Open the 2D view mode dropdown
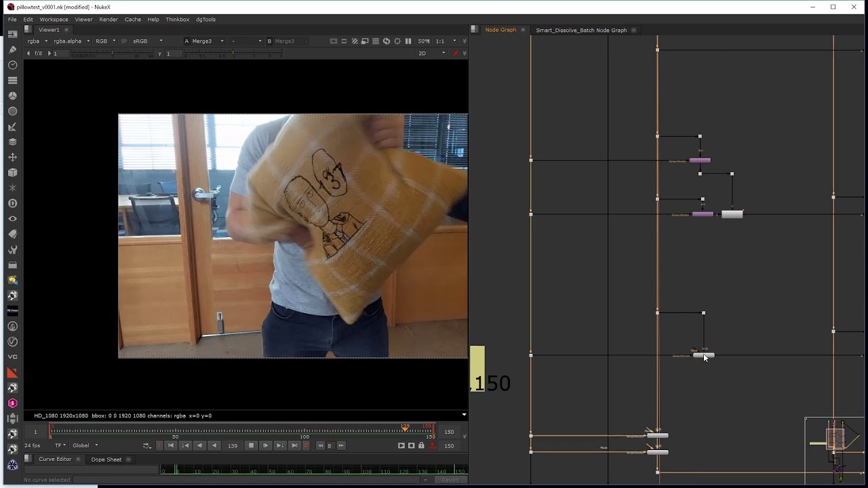 point(432,53)
